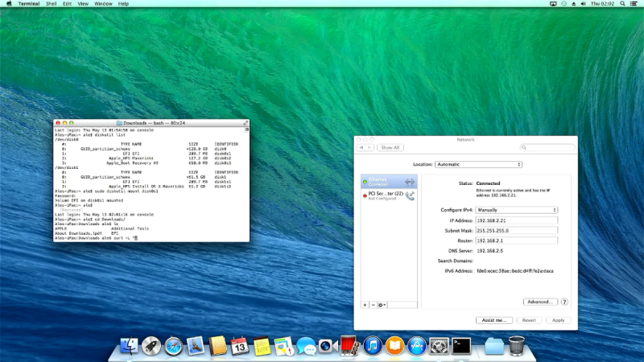Viewport: 644px width, 362px height.
Task: Open iTunes in the dock
Action: 371,346
